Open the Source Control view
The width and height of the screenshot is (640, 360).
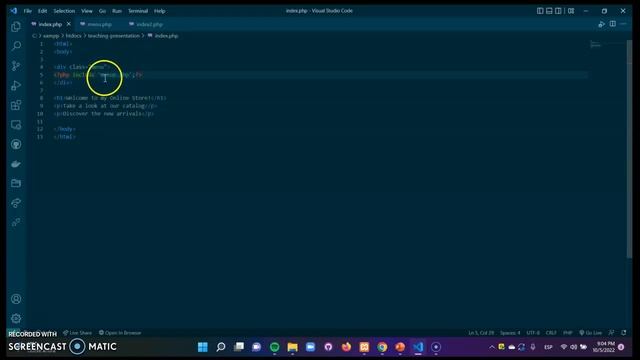click(x=16, y=66)
